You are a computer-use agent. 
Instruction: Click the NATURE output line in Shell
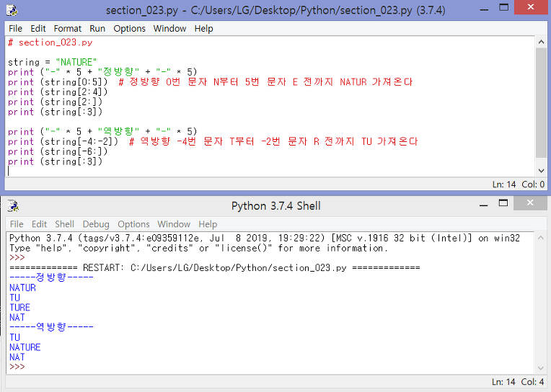[x=25, y=347]
